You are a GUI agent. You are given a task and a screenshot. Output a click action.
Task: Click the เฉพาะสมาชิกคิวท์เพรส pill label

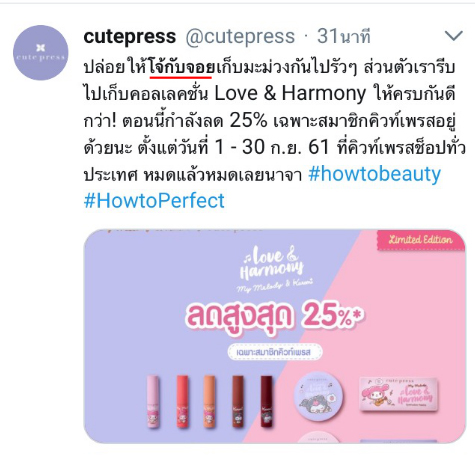(275, 352)
